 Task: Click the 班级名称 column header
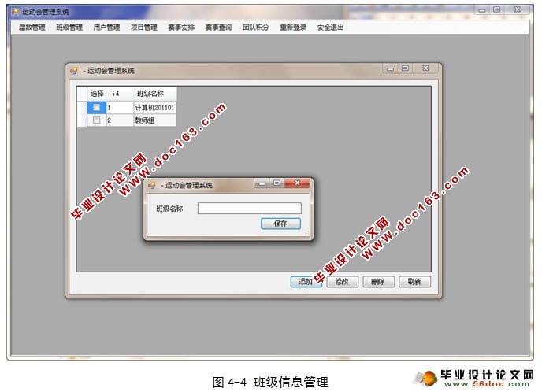click(155, 94)
